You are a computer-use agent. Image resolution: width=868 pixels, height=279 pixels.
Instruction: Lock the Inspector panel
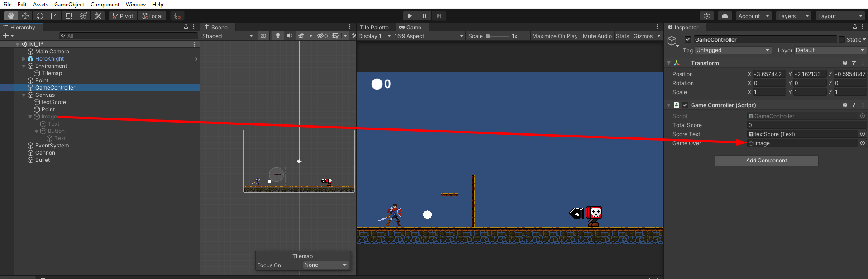point(855,27)
